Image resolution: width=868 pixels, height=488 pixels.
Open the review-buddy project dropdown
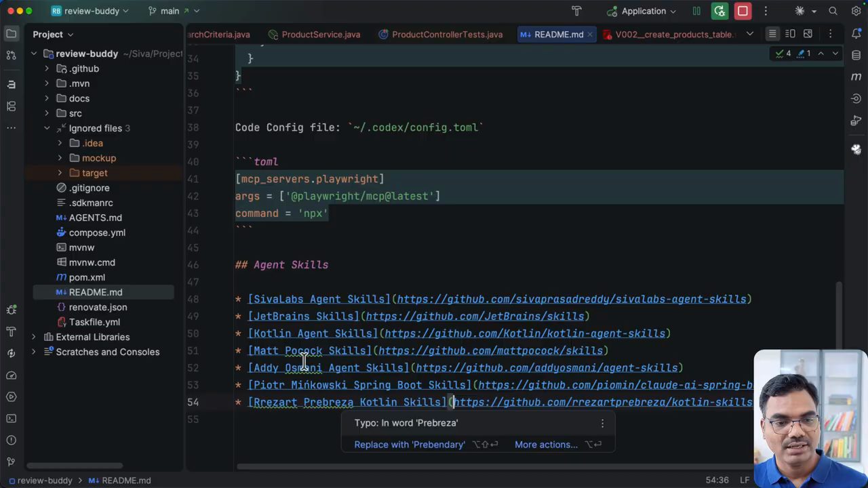[90, 11]
